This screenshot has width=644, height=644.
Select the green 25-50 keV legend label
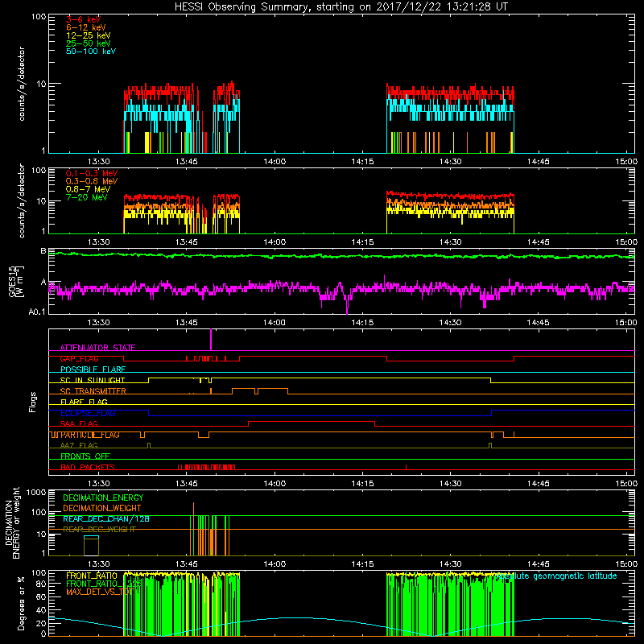click(89, 43)
